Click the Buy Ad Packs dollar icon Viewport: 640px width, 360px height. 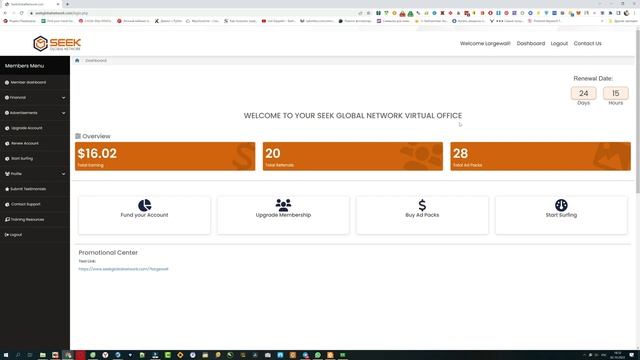coord(422,205)
